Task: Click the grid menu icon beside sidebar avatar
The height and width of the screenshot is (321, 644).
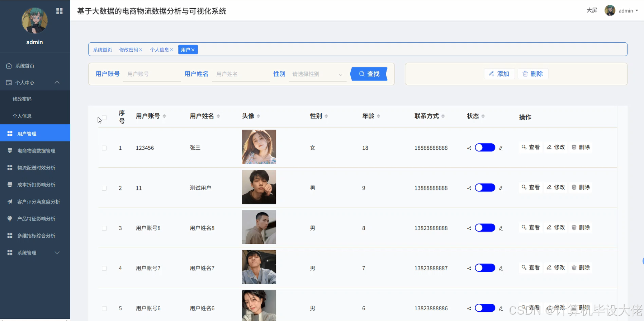Action: (60, 11)
